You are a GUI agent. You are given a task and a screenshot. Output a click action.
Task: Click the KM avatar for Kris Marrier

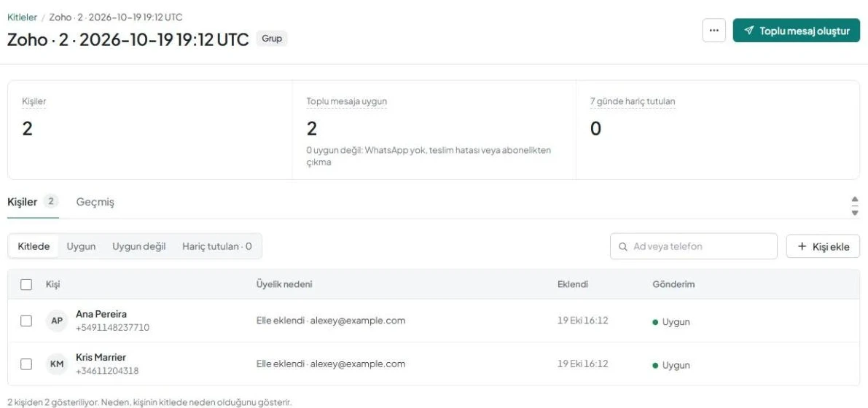tap(57, 364)
